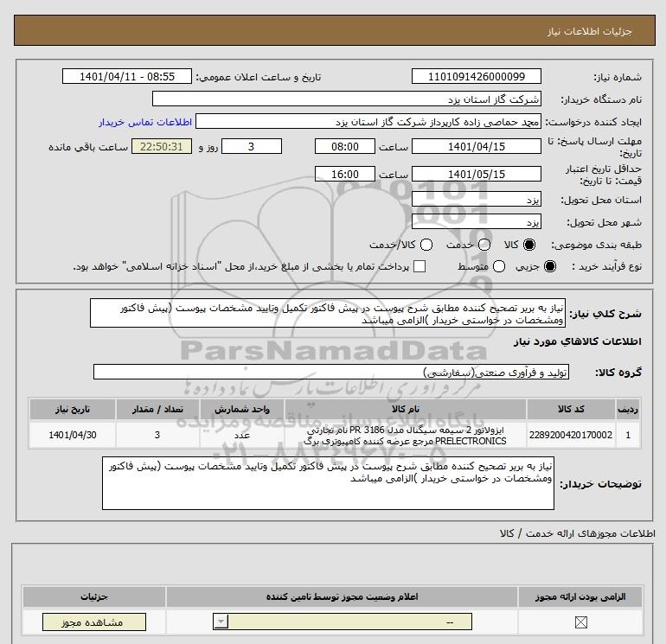Click the need number field 1101091426000099

click(476, 76)
